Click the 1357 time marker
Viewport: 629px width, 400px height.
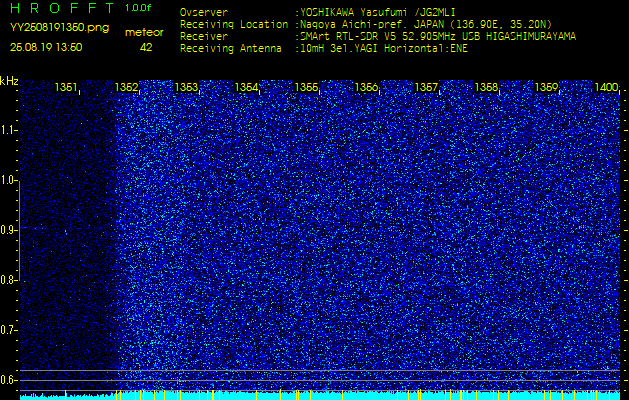[426, 87]
